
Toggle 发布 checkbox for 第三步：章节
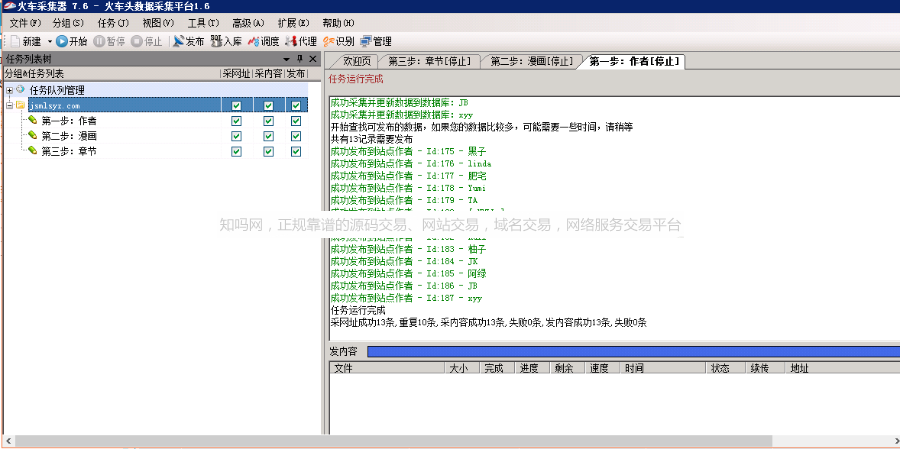[x=296, y=152]
